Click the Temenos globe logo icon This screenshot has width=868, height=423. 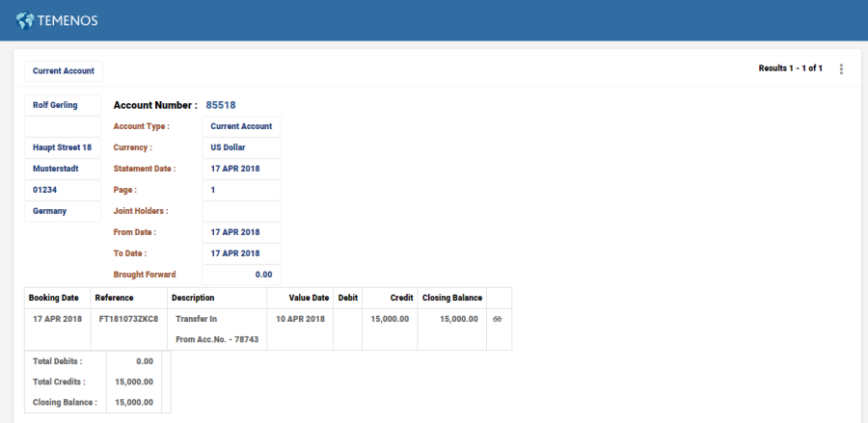(25, 20)
